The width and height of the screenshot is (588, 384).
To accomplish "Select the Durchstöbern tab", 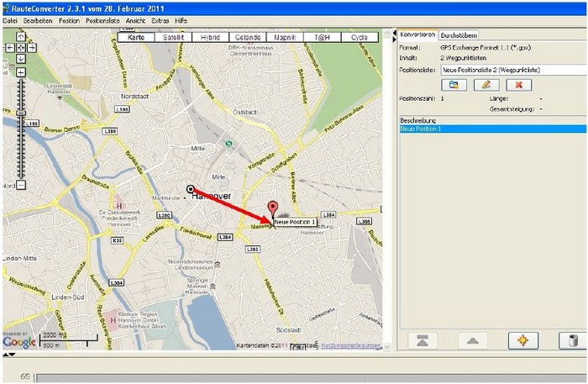I will coord(459,35).
